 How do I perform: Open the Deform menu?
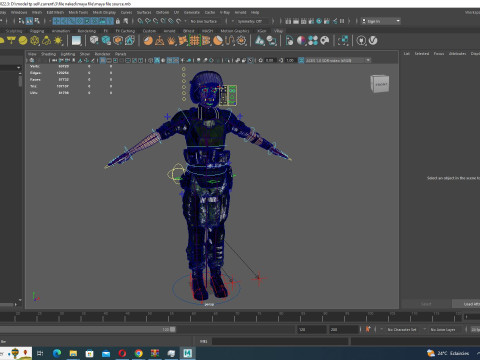click(x=162, y=12)
